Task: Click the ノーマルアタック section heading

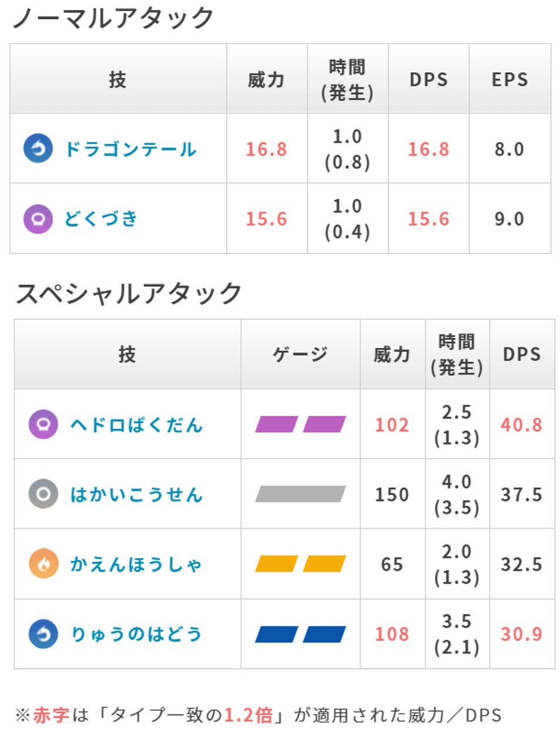Action: [x=113, y=18]
